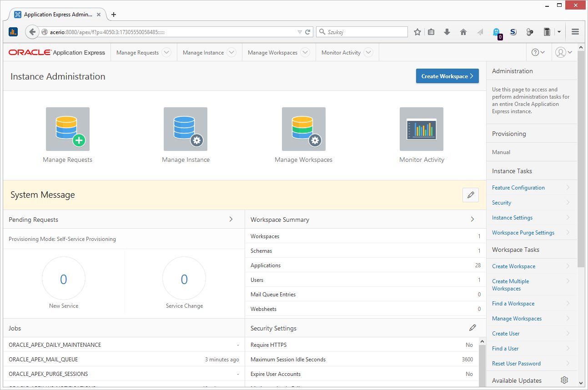Reload the page with the refresh icon

(x=308, y=32)
